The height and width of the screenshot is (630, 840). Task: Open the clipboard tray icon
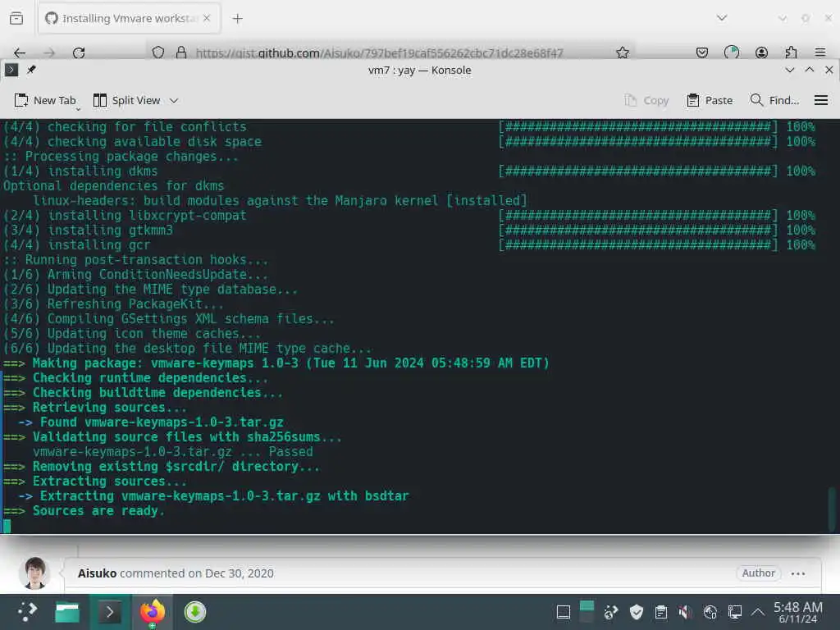(x=661, y=612)
